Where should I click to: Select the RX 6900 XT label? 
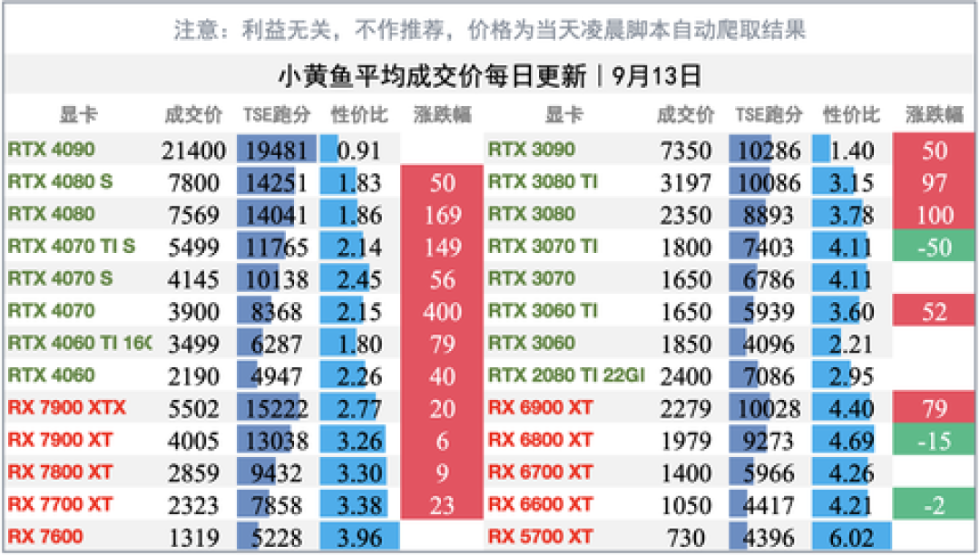pos(540,408)
